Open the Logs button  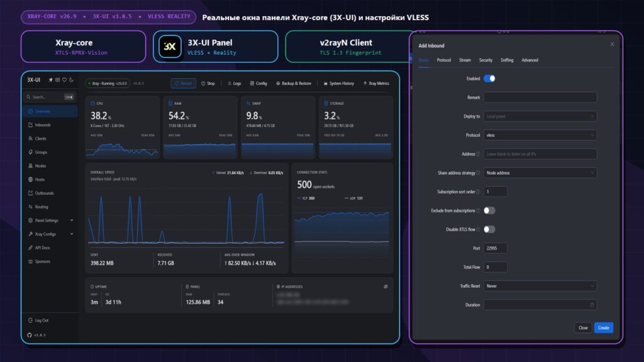click(x=234, y=84)
